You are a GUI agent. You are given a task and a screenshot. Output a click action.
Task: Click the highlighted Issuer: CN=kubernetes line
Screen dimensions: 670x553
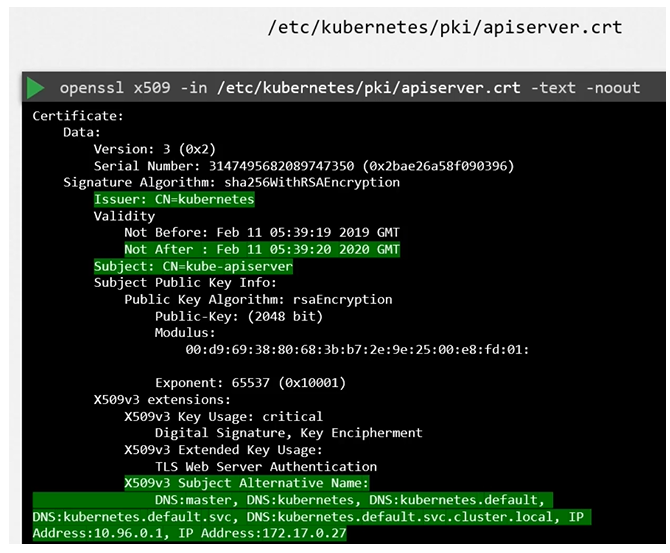tap(174, 199)
